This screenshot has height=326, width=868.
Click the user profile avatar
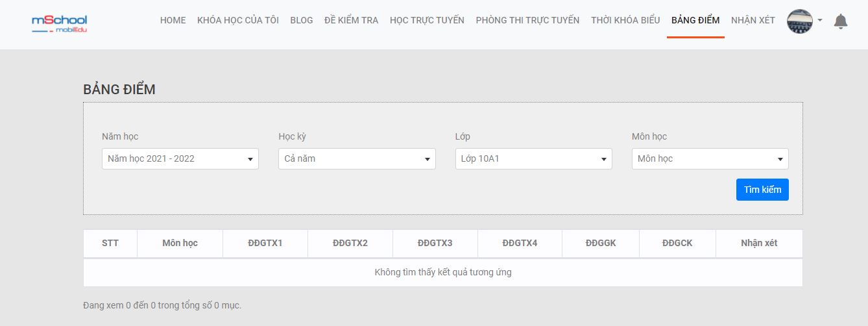point(799,21)
